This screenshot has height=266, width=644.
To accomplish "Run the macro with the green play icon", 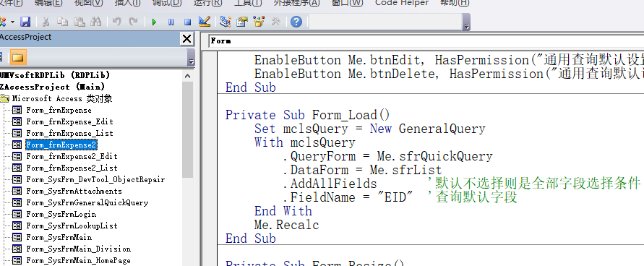I will [x=155, y=22].
